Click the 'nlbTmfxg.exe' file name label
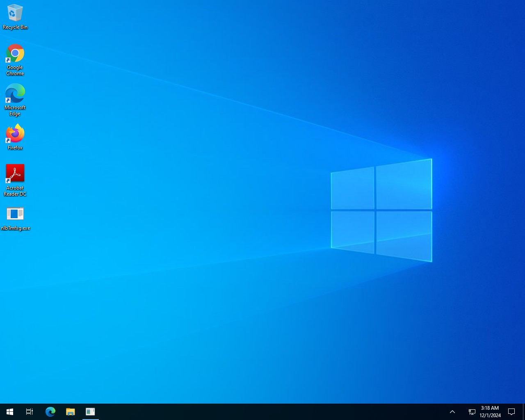The image size is (525, 420). click(16, 228)
